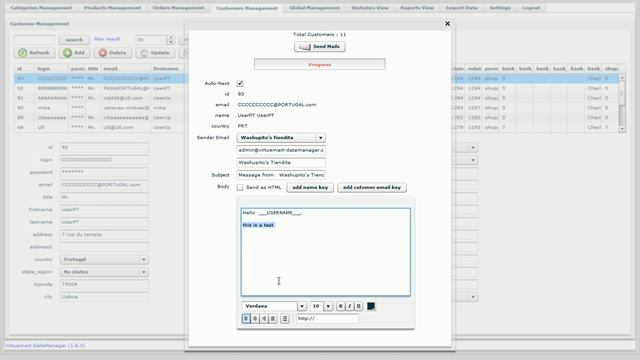Toggle the Auto-Next checkbox

click(x=240, y=83)
